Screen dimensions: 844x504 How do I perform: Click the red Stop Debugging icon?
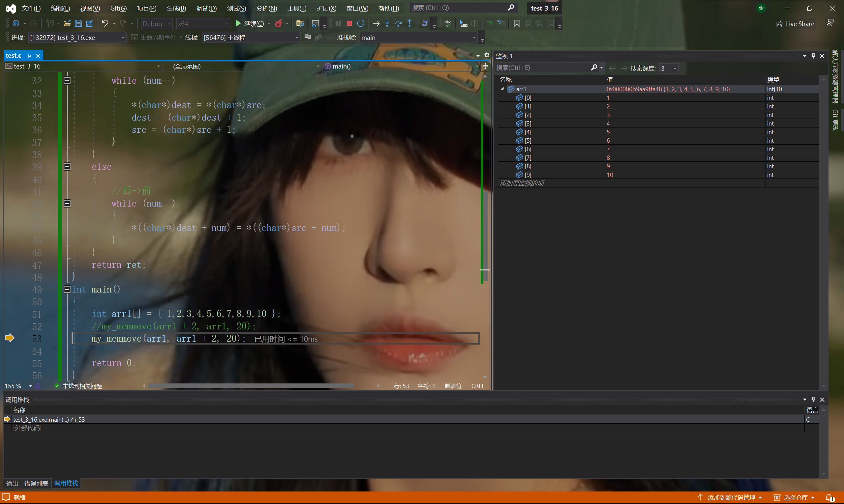[x=349, y=23]
